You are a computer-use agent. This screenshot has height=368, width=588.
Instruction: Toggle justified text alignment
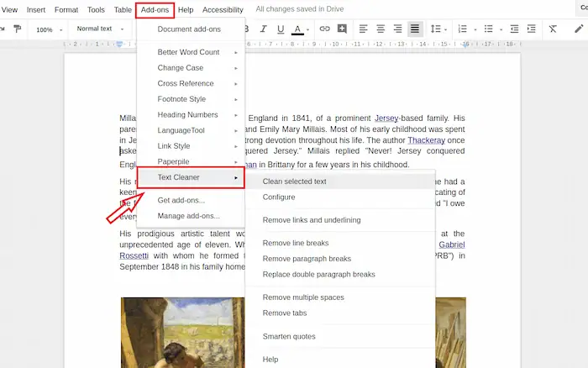coord(415,29)
